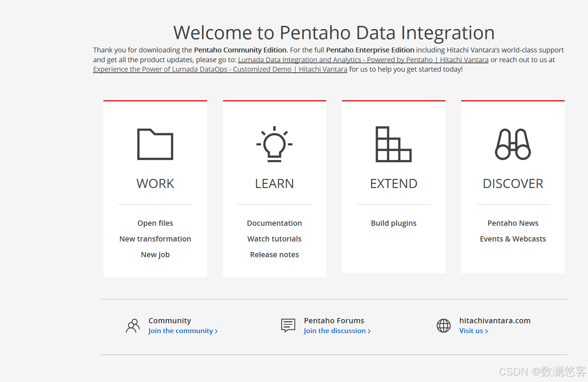Click the WORK folder icon
This screenshot has height=382, width=588.
[x=155, y=144]
